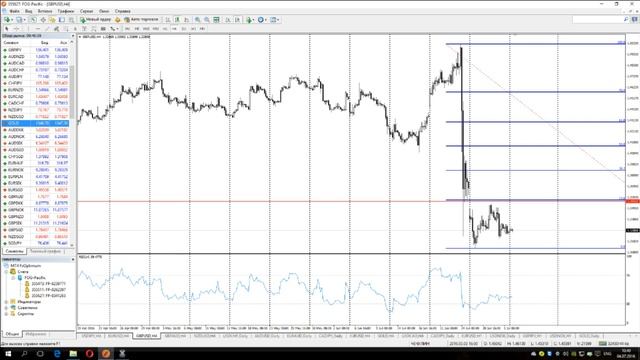640x360 pixels.
Task: Close the Navigator panel
Action: [73, 259]
